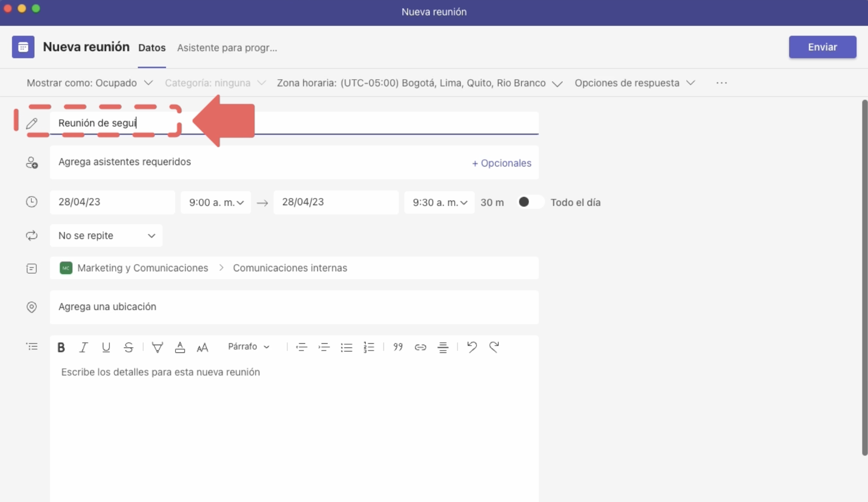
Task: Open the 9:30 a. m. end time dropdown
Action: [439, 202]
